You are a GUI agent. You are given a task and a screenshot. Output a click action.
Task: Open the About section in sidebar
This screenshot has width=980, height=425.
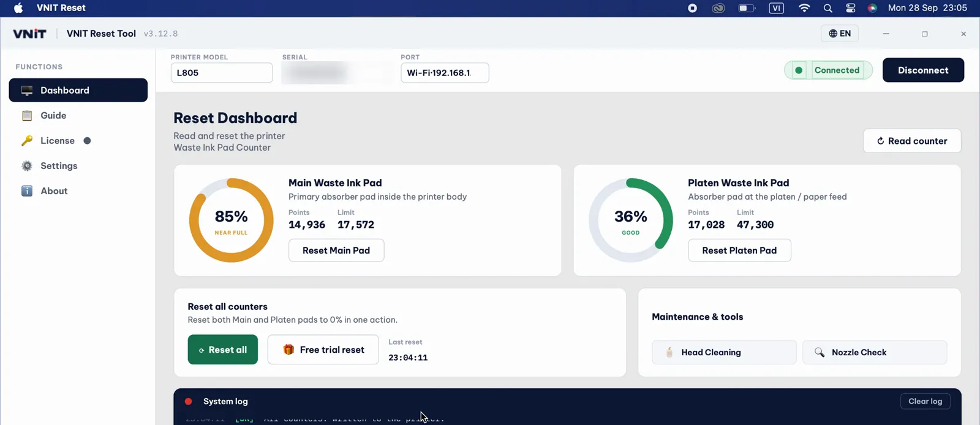[78, 190]
